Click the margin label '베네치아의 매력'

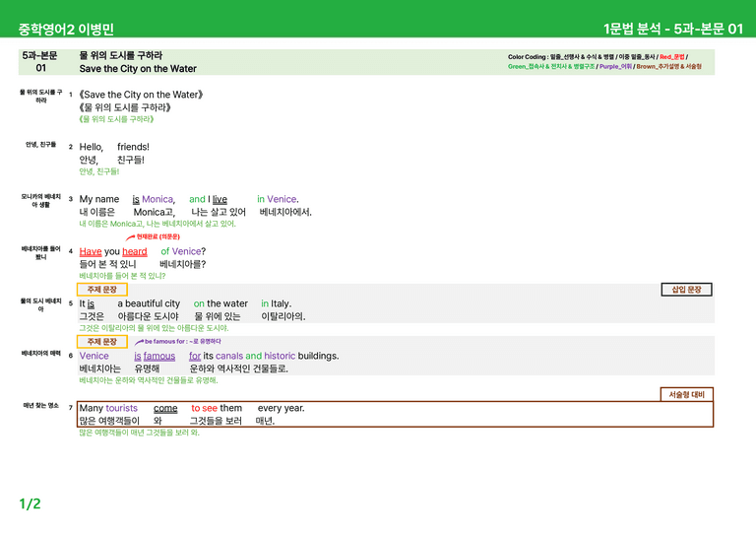pos(41,353)
